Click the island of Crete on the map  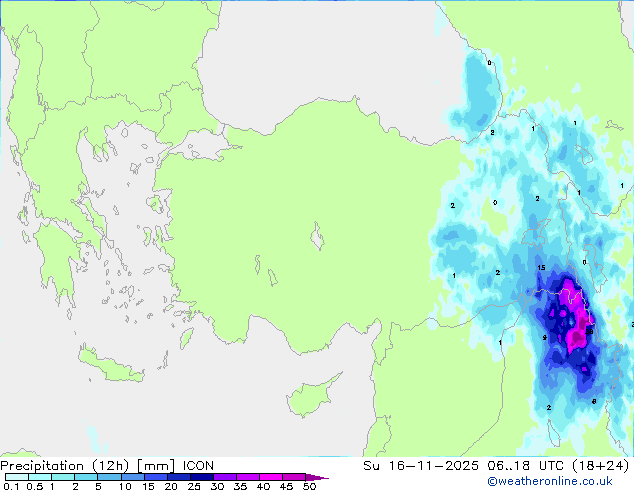[x=110, y=364]
